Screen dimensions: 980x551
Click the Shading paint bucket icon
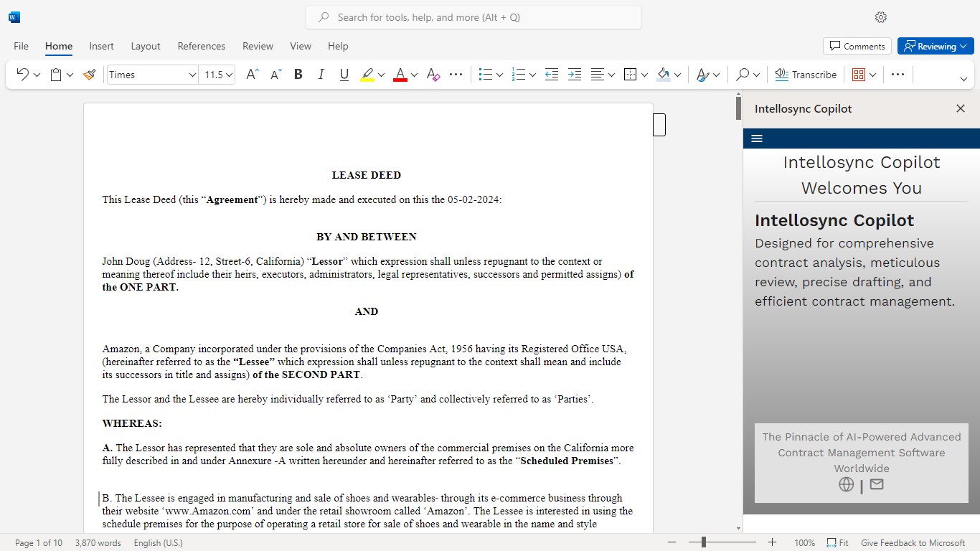click(x=663, y=75)
